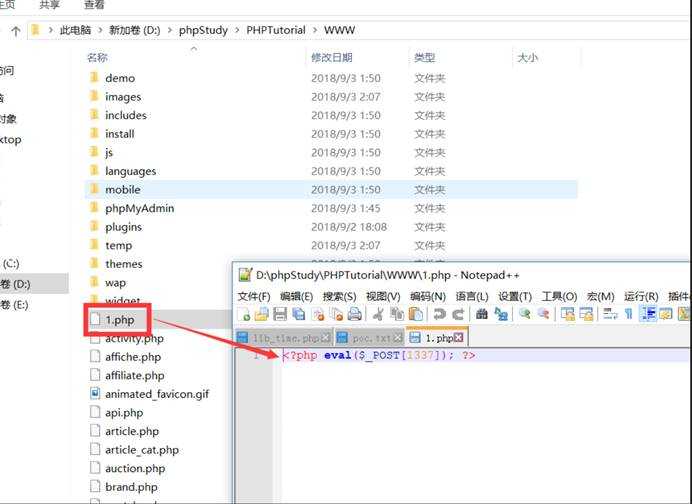Toggle synchronized horizontal scrolling icon
The width and height of the screenshot is (692, 504).
[586, 314]
